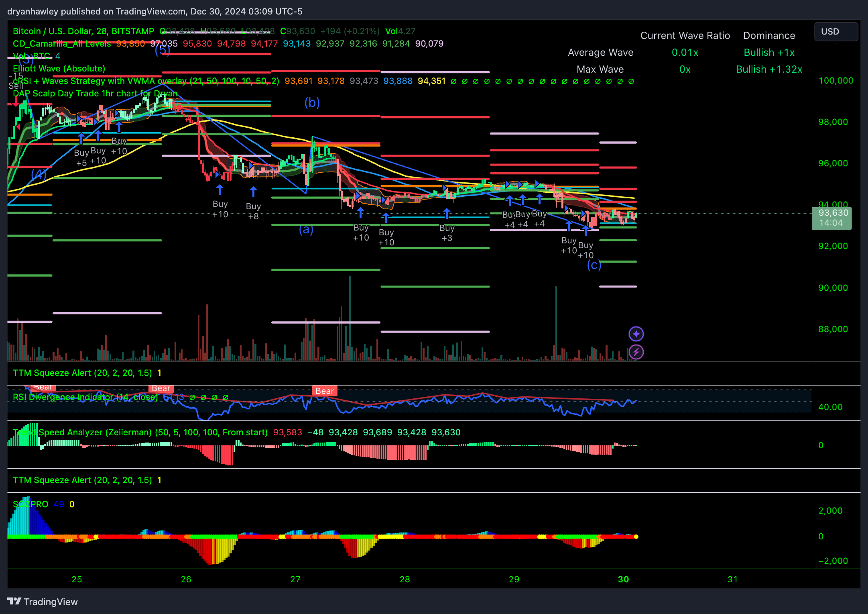Click the Max Wave row label
This screenshot has width=868, height=614.
tap(600, 69)
